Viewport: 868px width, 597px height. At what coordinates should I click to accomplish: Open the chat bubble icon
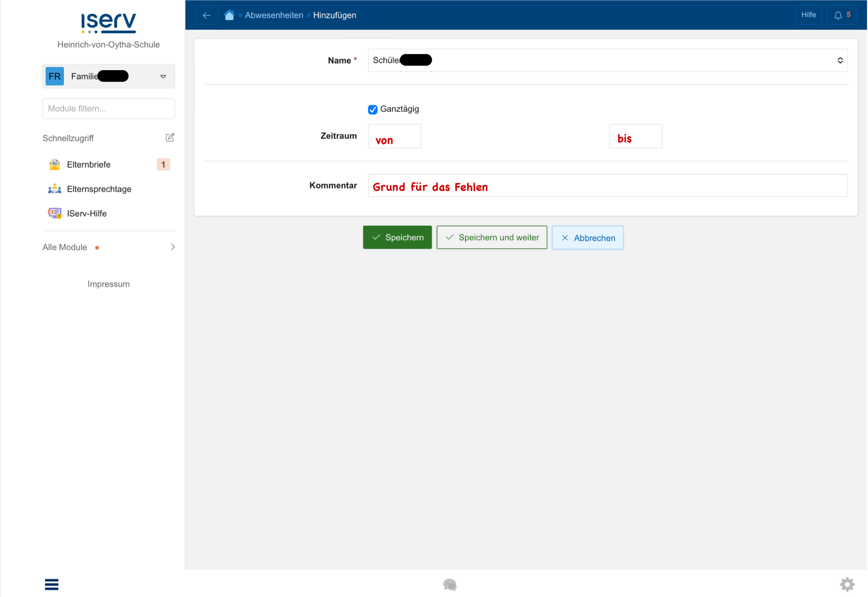450,585
